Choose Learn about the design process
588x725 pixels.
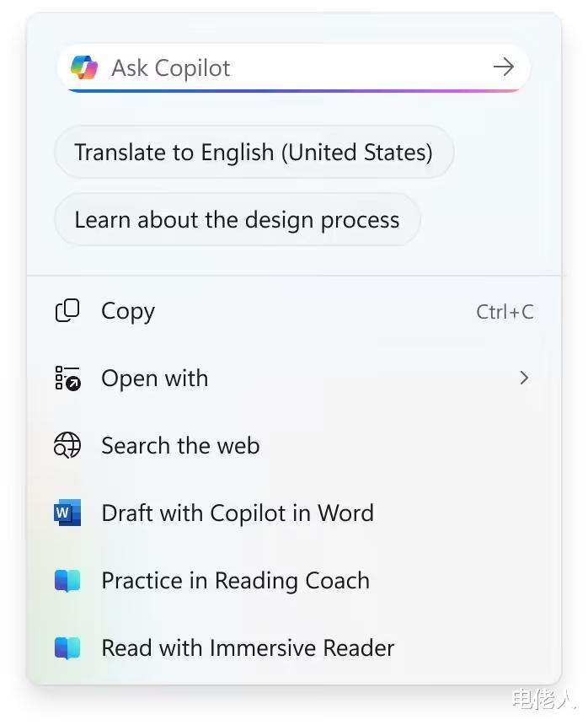(x=237, y=220)
